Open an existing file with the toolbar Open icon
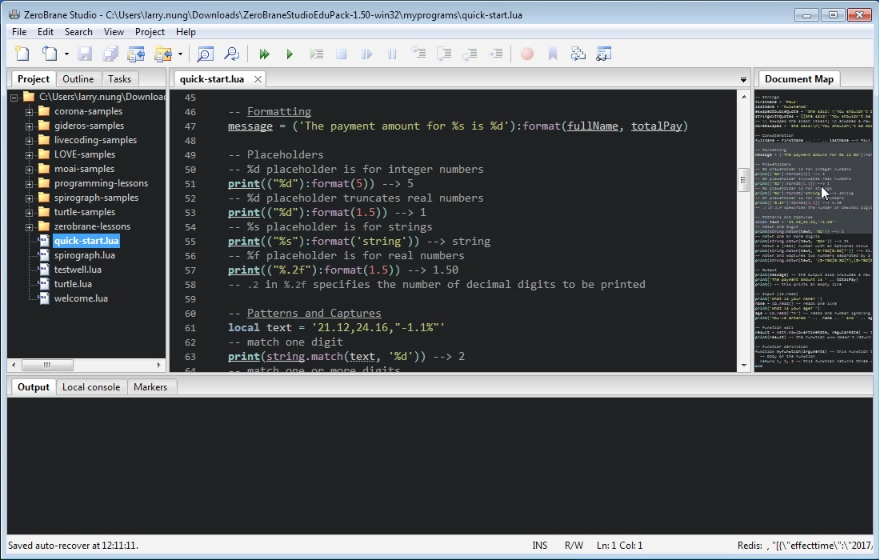 click(50, 54)
